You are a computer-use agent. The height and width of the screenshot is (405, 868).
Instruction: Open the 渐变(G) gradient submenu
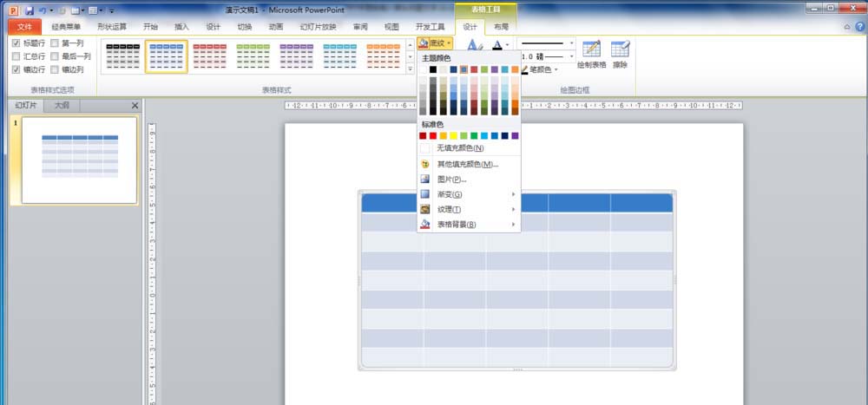pos(470,194)
